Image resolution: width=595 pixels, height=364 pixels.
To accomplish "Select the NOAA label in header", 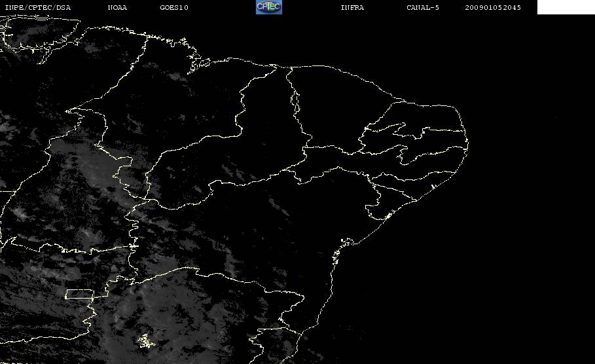I will pos(117,8).
